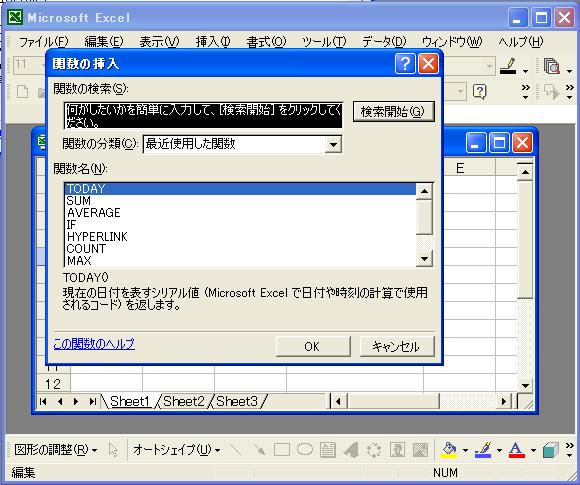Open the 図形の調整 drawing adjust menu
Screen dimensions: 580x485
(x=55, y=450)
